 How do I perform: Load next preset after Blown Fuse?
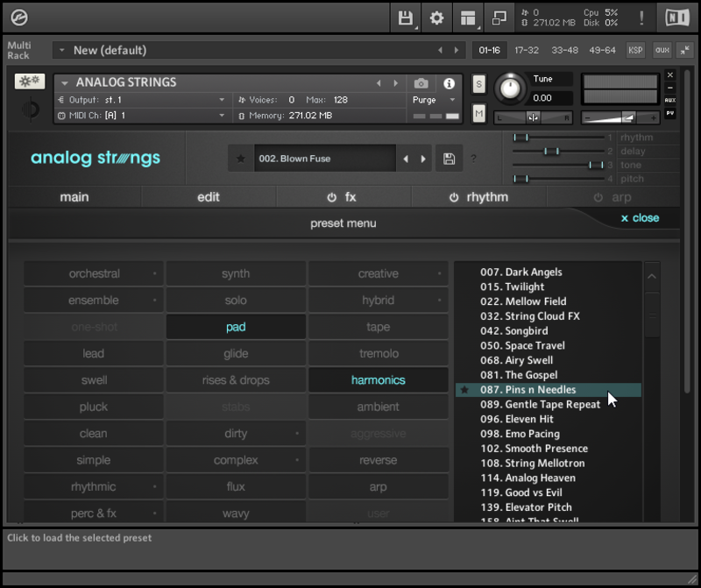[x=423, y=159]
